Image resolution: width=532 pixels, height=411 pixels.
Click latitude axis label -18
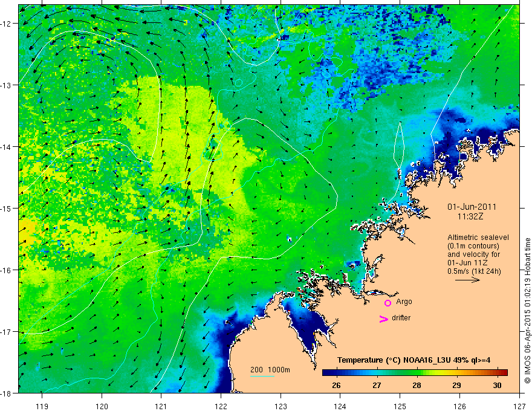pos(7,393)
